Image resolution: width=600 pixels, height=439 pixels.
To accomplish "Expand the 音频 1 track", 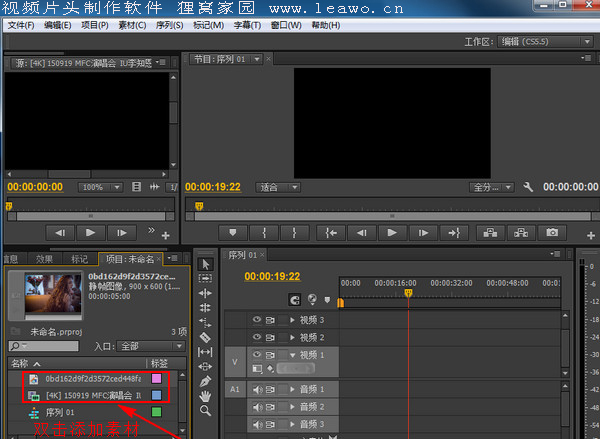I will [x=293, y=389].
